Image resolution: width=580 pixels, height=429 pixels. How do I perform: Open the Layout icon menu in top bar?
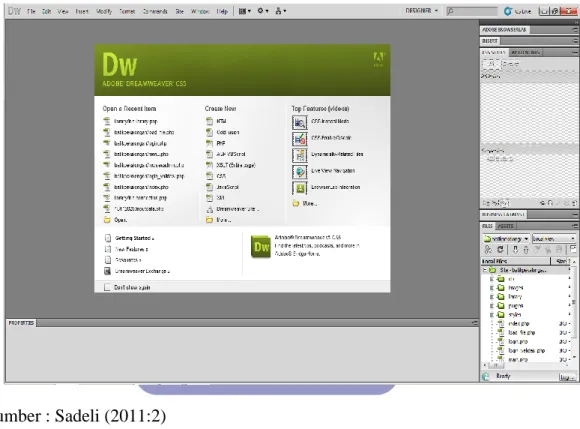click(x=245, y=11)
